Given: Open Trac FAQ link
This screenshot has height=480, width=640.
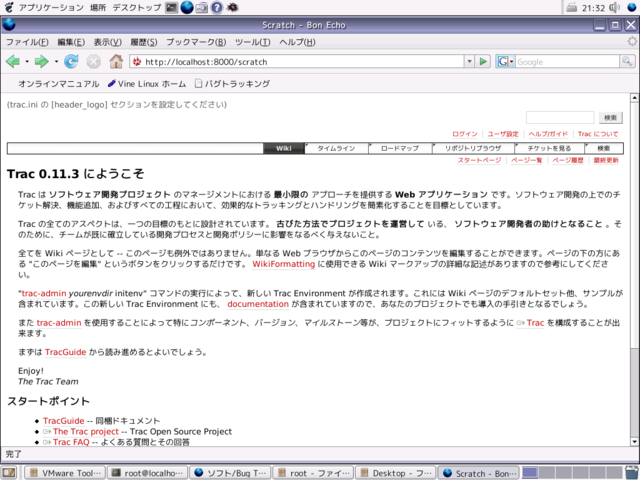Looking at the screenshot, I should 71,442.
